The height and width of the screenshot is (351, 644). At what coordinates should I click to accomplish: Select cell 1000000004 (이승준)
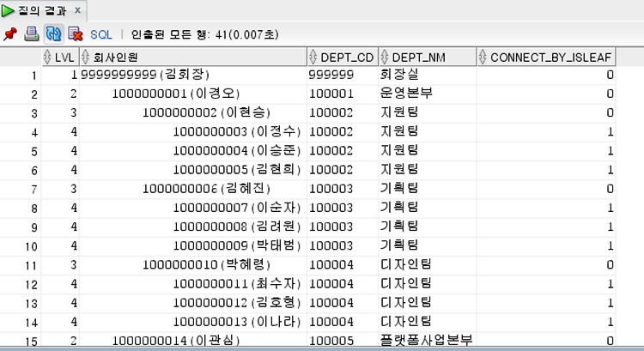click(x=193, y=151)
